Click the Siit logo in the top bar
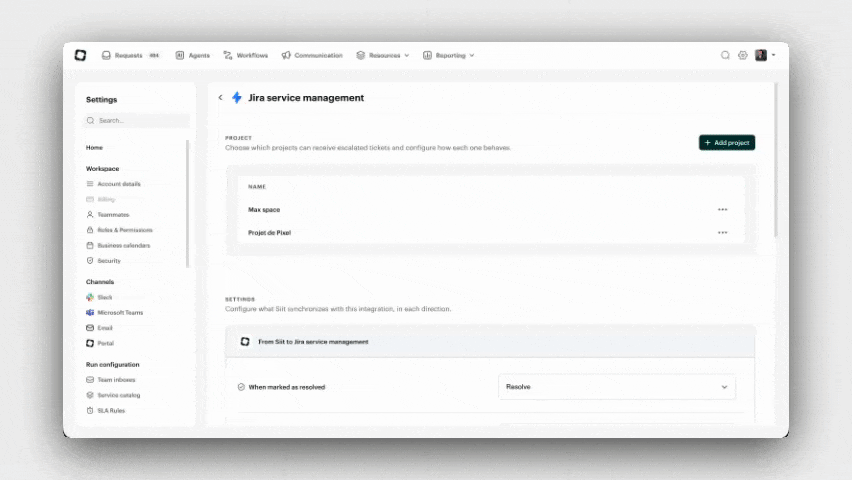 [x=80, y=55]
